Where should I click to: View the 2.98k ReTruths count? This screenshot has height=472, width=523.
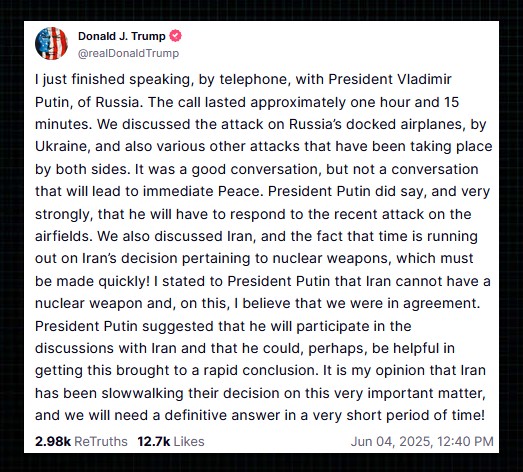53,441
